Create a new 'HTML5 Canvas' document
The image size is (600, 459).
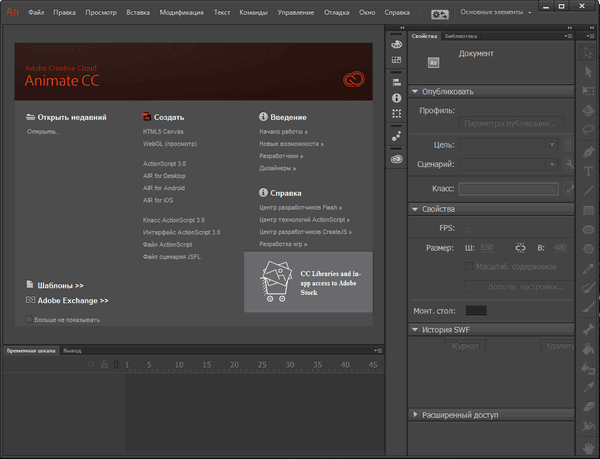(x=163, y=132)
